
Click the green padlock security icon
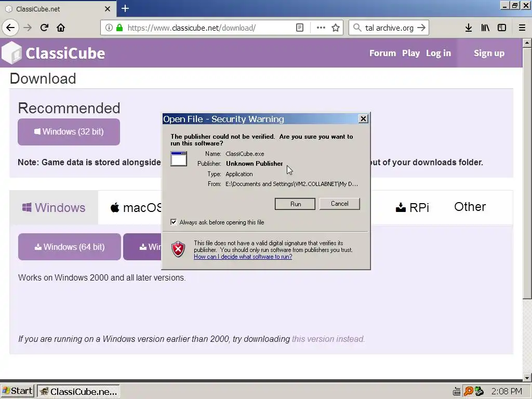click(x=119, y=28)
